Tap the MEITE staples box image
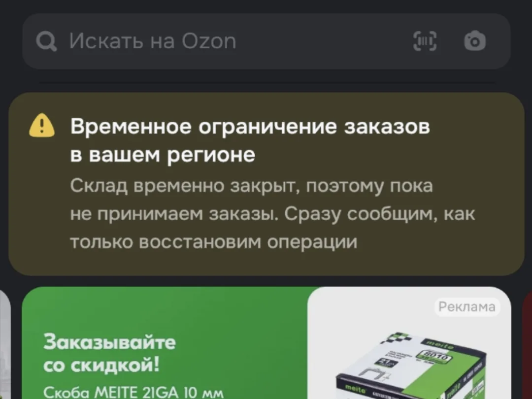The height and width of the screenshot is (399, 532). coord(411,365)
